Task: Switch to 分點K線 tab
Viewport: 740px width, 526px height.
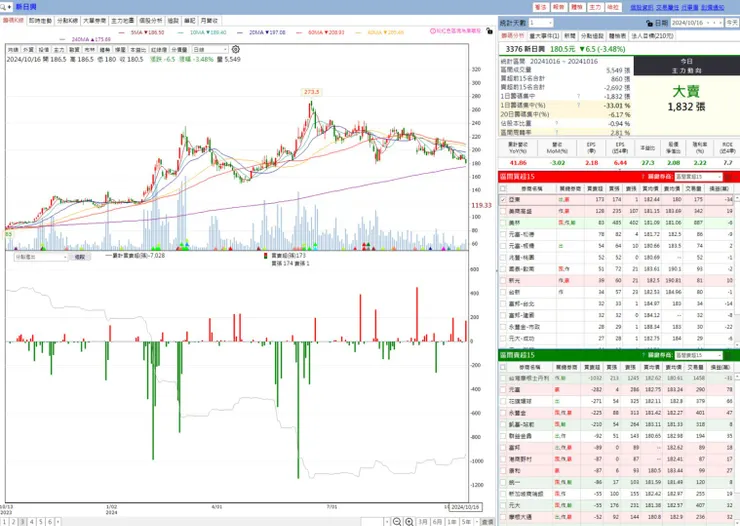Action: (67, 21)
